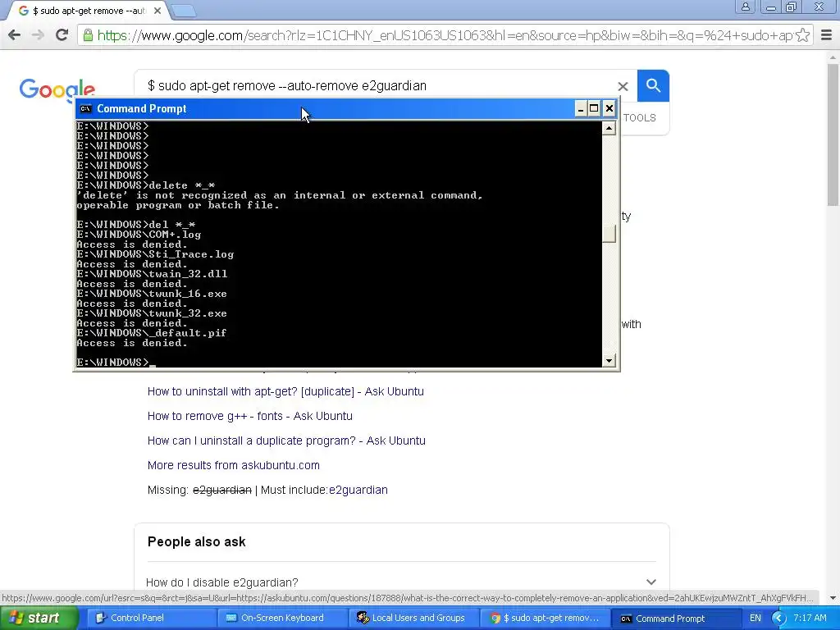
Task: Click the Chrome address bar URL
Action: 445,35
